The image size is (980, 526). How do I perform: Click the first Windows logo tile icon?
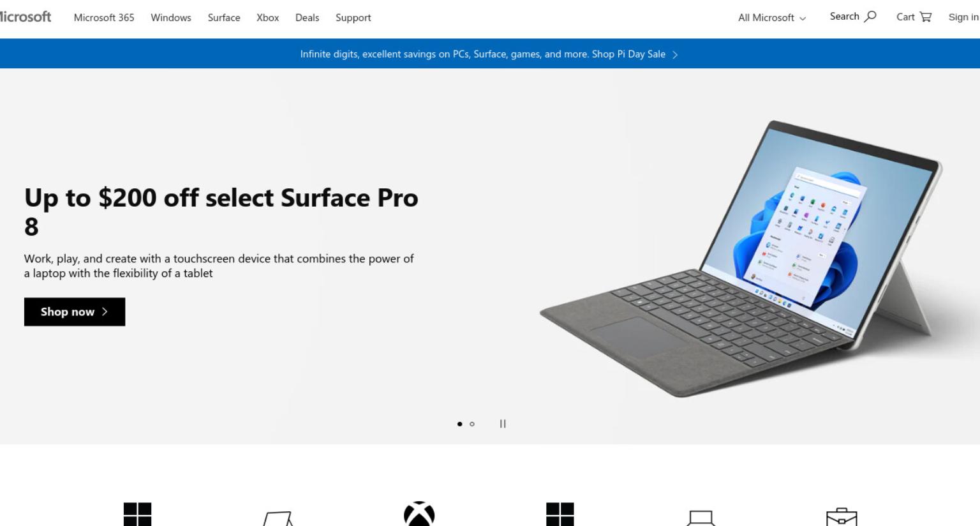pyautogui.click(x=137, y=515)
